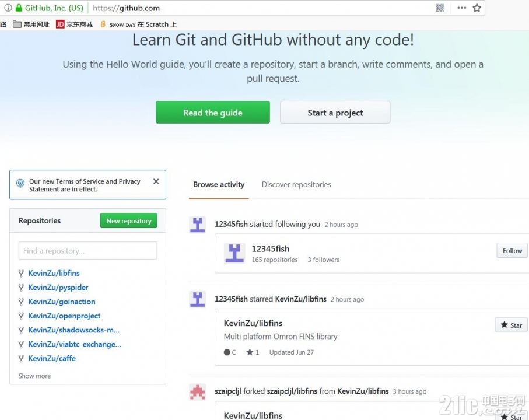Viewport: 529px width, 420px height.
Task: Open KevinZu/libfins link in forked event
Action: [x=363, y=391]
